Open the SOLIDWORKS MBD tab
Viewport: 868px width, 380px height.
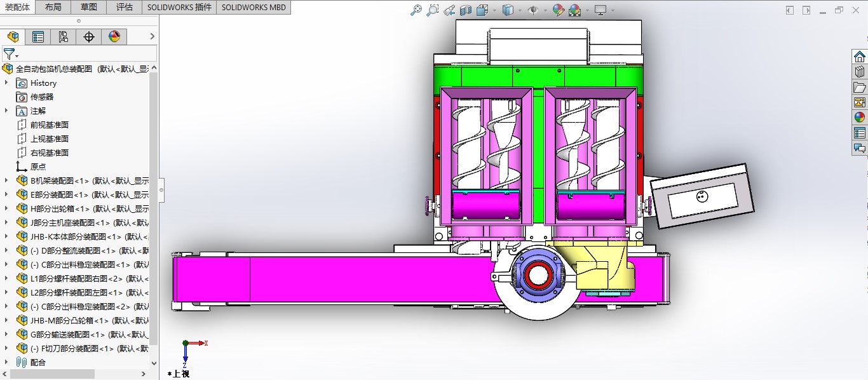pos(254,7)
